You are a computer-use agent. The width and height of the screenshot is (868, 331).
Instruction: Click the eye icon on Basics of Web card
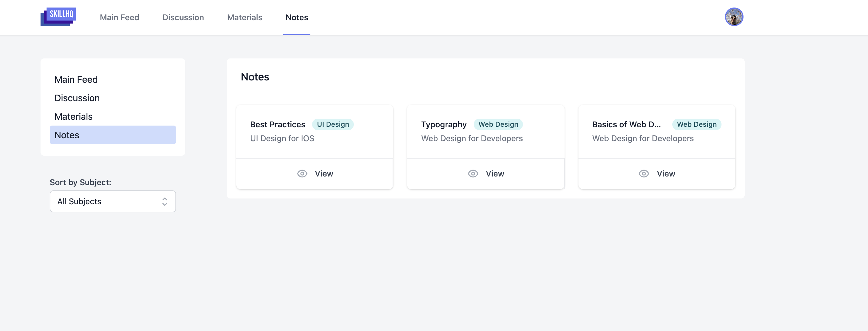coord(644,173)
